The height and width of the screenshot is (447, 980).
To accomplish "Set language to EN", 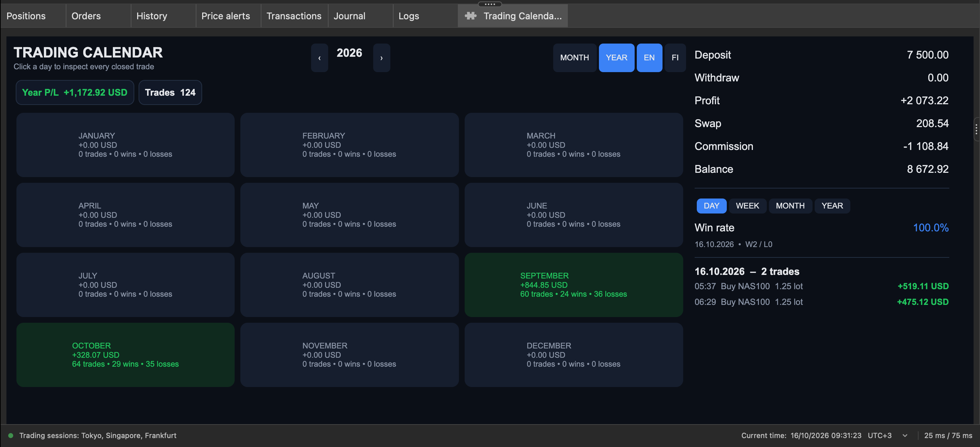I will [x=649, y=58].
